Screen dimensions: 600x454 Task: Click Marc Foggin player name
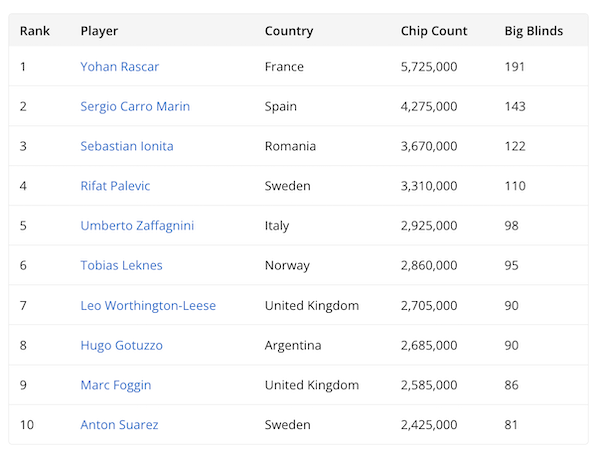pyautogui.click(x=116, y=385)
